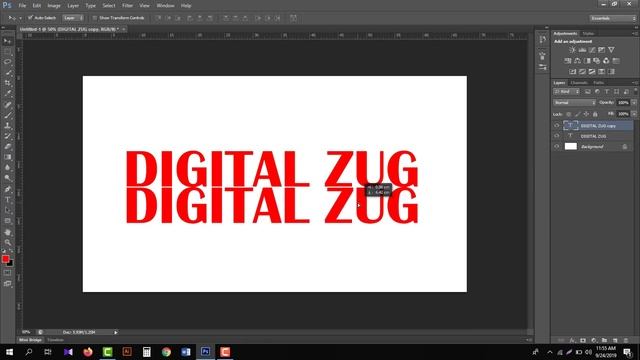Toggle lock all
The height and width of the screenshot is (360, 640).
pyautogui.click(x=595, y=114)
